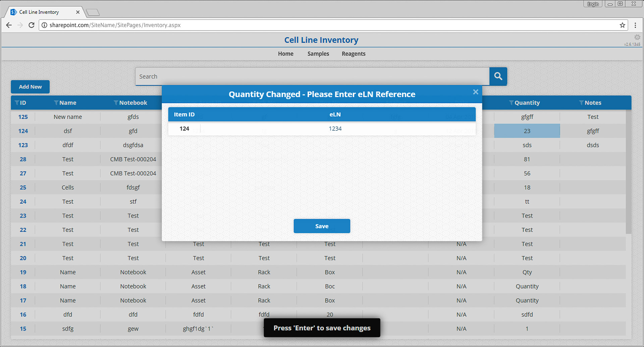The height and width of the screenshot is (347, 644).
Task: Save the eLN reference
Action: [x=322, y=226]
